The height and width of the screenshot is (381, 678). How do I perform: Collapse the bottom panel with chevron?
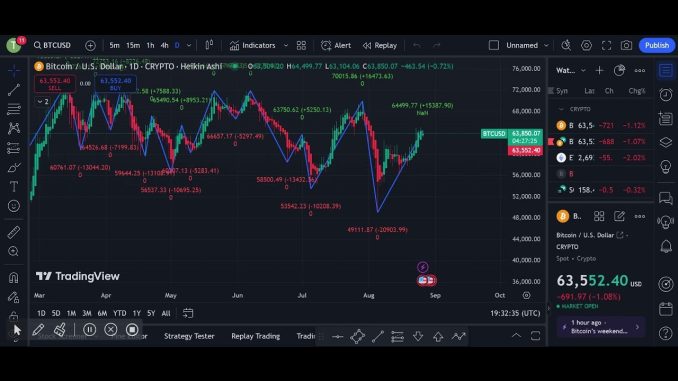pos(516,336)
